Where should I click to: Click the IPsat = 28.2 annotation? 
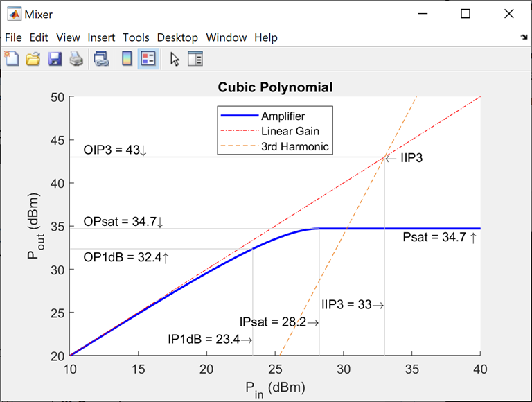coord(279,322)
